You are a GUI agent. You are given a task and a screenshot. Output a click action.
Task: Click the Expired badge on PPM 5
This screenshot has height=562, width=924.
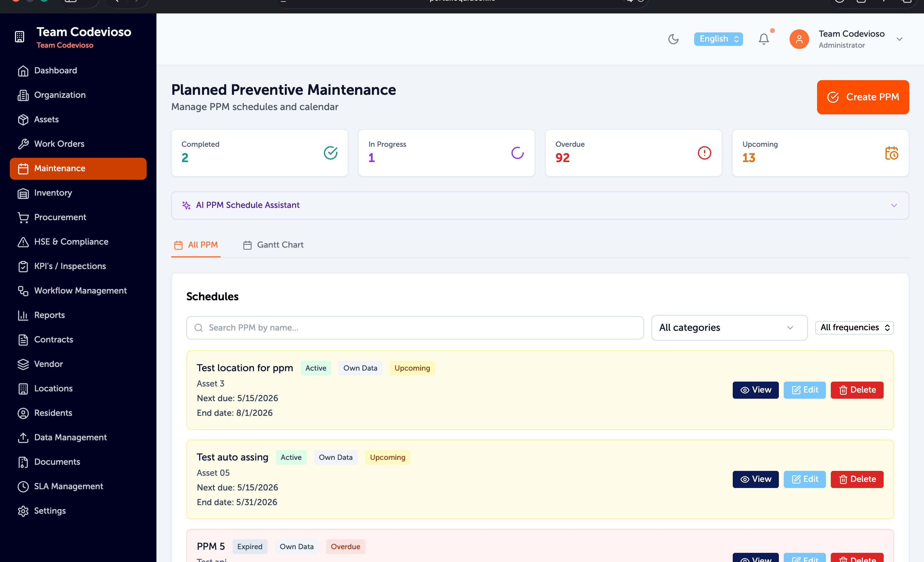[x=250, y=547]
